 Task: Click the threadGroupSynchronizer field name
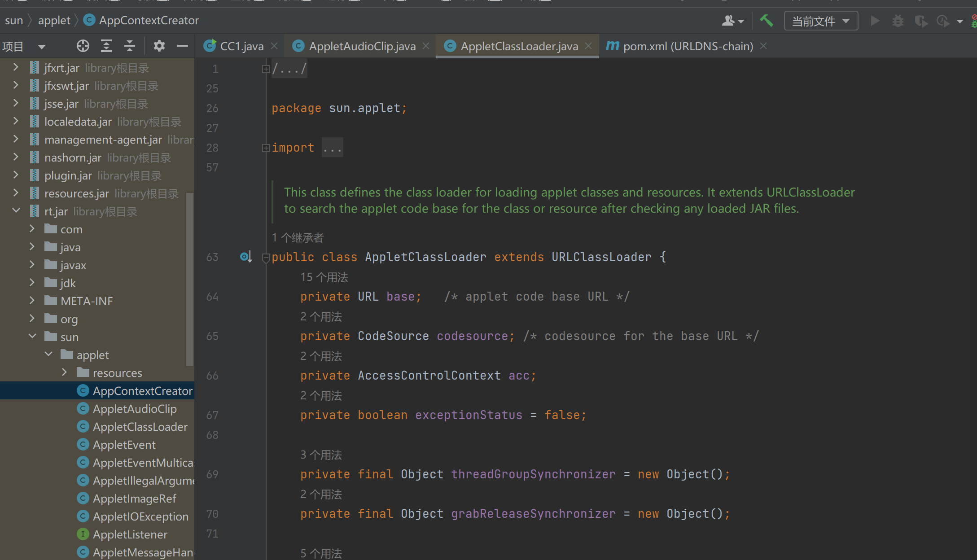[533, 474]
